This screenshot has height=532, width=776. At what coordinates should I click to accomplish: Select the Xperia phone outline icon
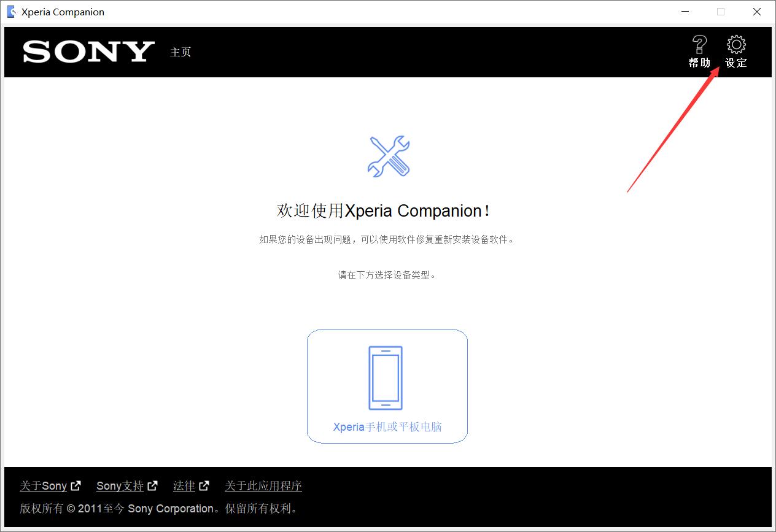click(386, 378)
